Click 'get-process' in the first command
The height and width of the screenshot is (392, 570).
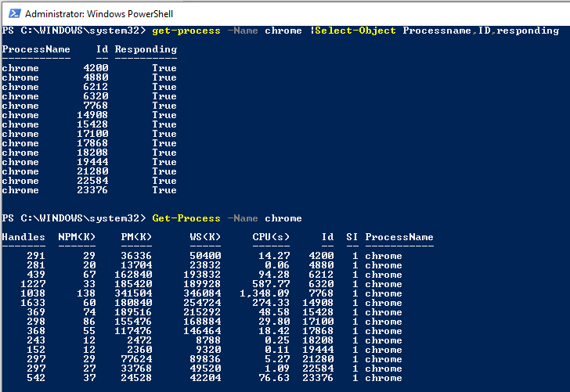(x=186, y=31)
